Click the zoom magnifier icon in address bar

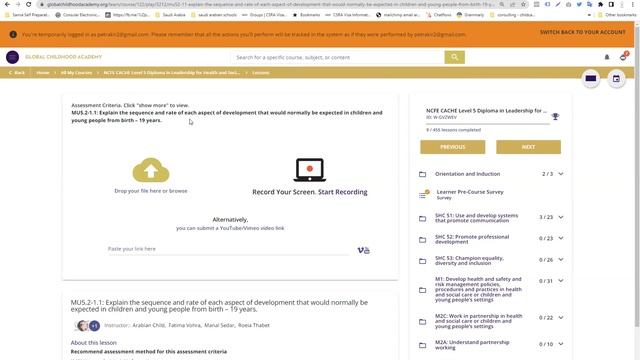click(x=502, y=4)
